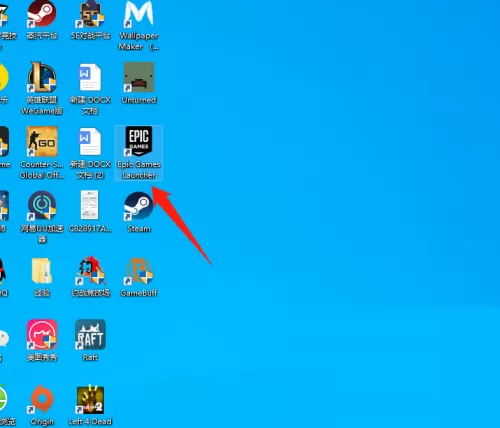Select the Left 4 Dead 2 shortcut
This screenshot has width=500, height=428.
(x=90, y=400)
